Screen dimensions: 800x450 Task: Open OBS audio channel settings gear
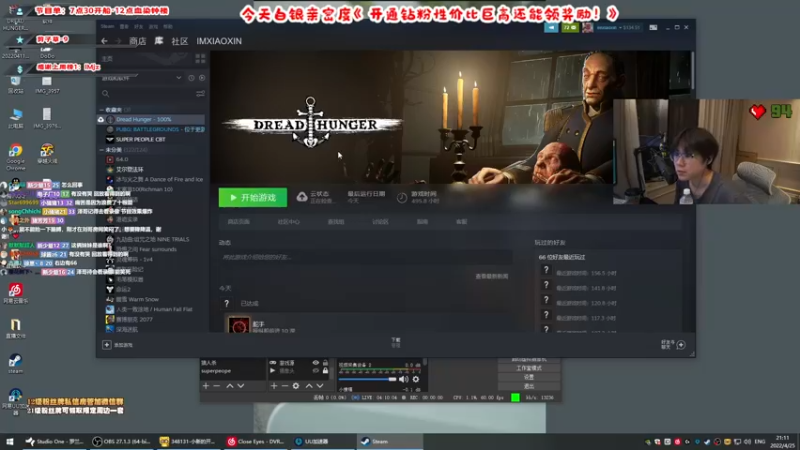tap(416, 379)
